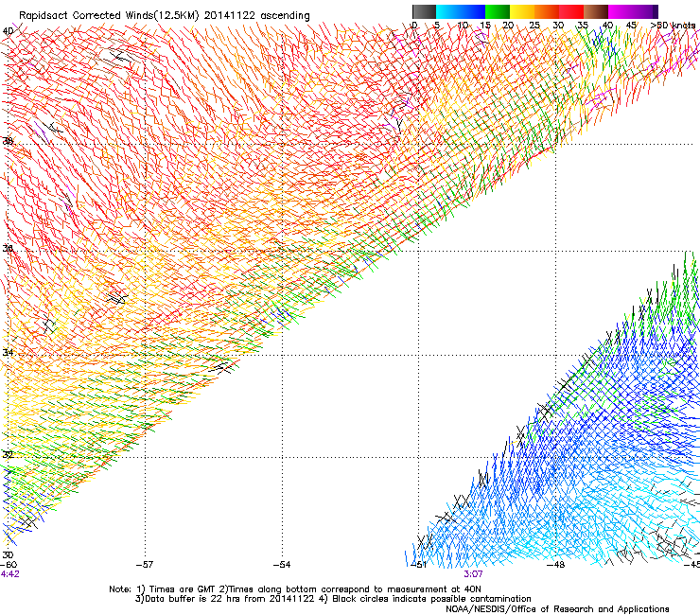Click the latitude label 32
The width and height of the screenshot is (700, 615).
[x=8, y=455]
